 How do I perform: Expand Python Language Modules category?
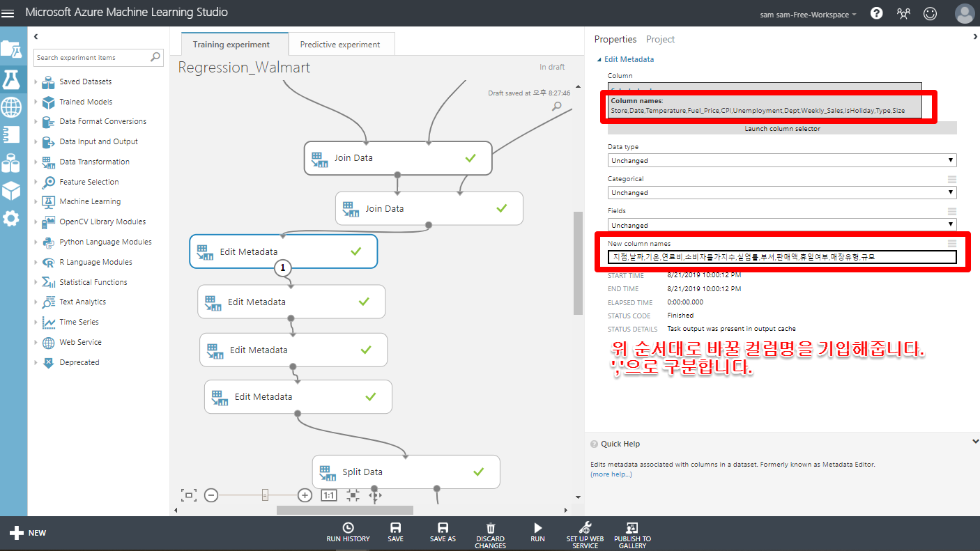36,242
